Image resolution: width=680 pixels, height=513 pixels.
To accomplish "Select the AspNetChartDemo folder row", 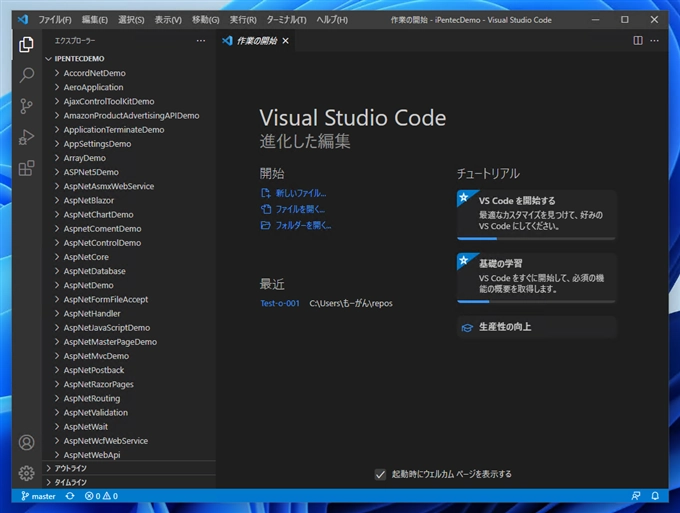I will [x=130, y=215].
